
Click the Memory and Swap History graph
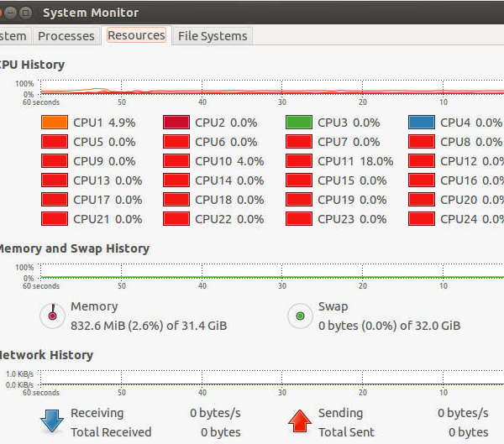[272, 271]
